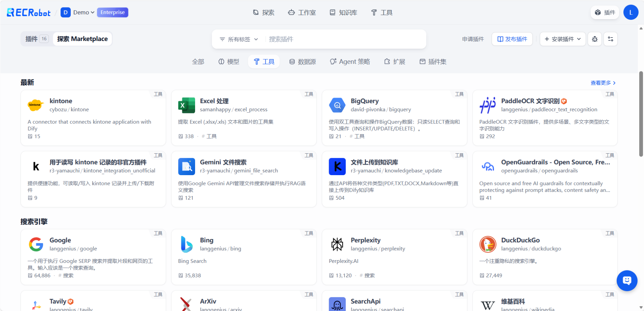
Task: Open the Bing plugin icon
Action: pyautogui.click(x=187, y=244)
